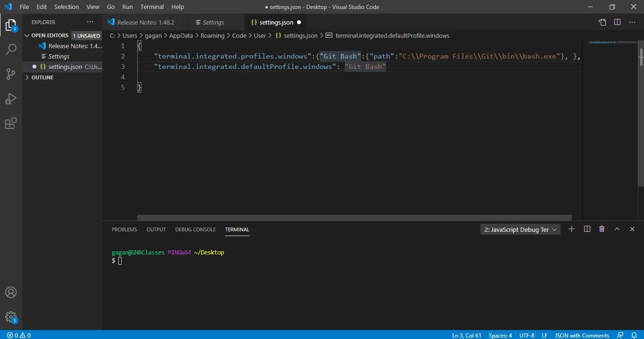
Task: Switch to Release Notes: 1.48.2 tab
Action: pos(145,22)
